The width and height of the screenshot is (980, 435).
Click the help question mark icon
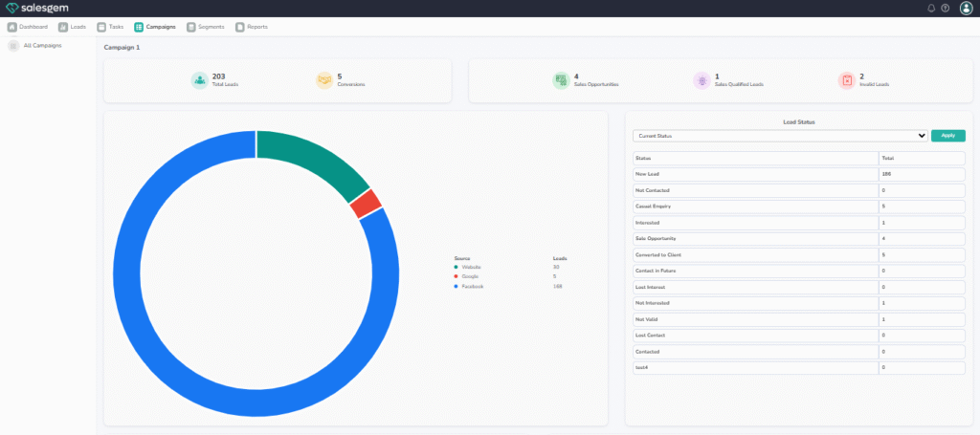pos(946,9)
